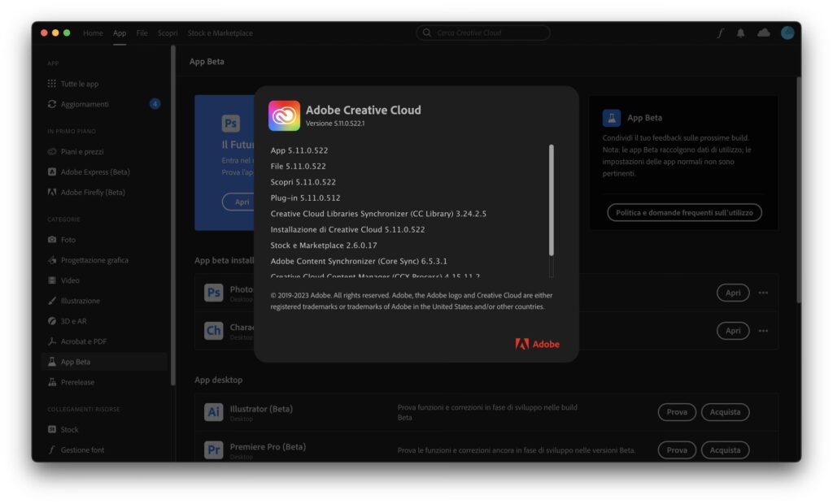Click the Illustrator (Beta) Ai icon
833x504 pixels.
tap(213, 412)
